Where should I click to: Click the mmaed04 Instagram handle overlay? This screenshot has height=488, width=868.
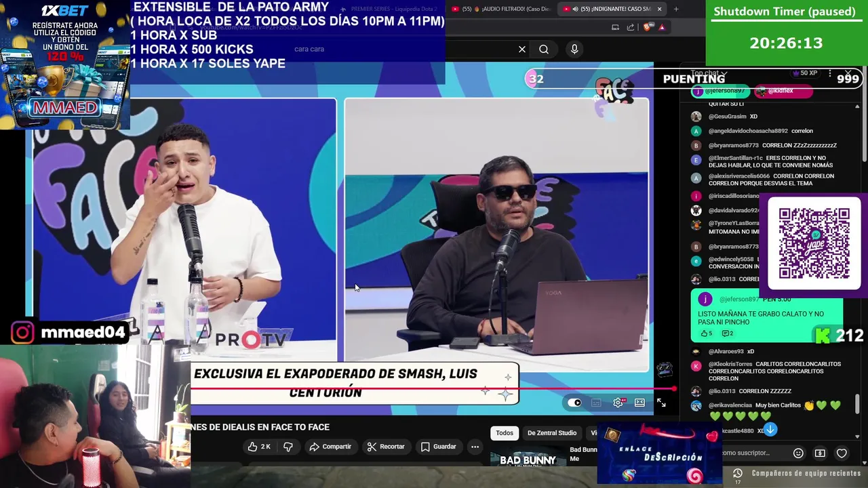pos(69,332)
